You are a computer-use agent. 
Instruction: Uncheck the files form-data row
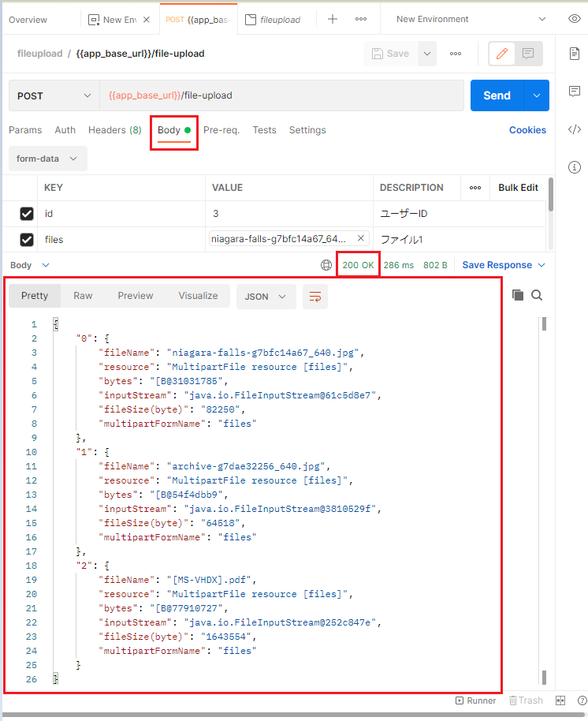(x=26, y=239)
